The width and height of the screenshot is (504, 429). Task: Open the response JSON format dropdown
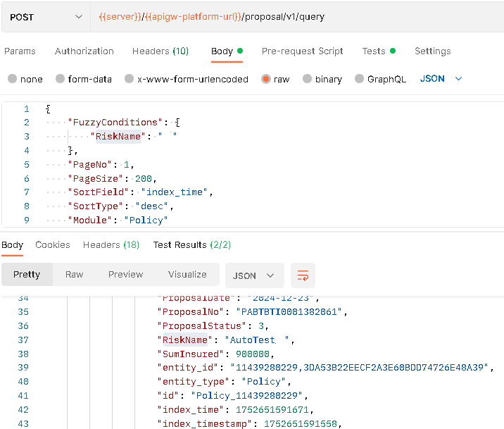(x=254, y=275)
